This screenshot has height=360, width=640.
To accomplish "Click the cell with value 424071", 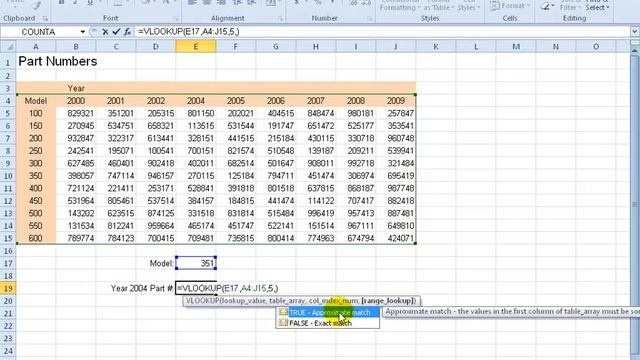I will 396,238.
